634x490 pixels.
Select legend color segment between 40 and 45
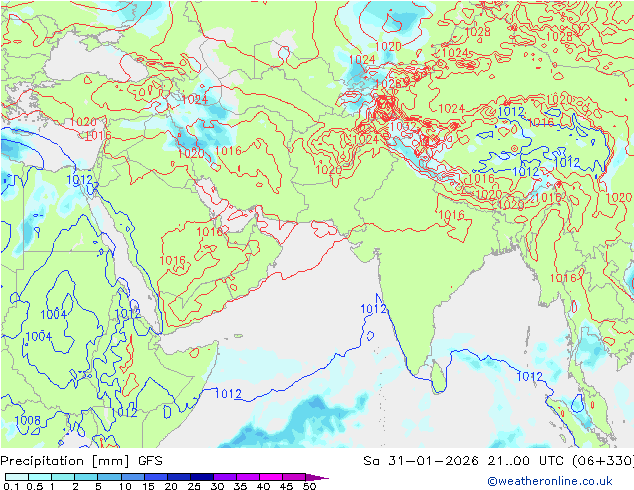(271, 477)
